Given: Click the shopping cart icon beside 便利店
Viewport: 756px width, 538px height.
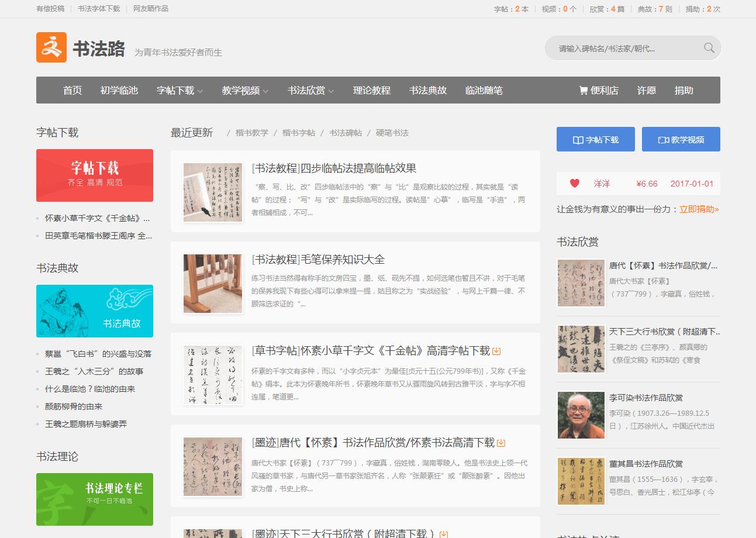Looking at the screenshot, I should [x=583, y=90].
